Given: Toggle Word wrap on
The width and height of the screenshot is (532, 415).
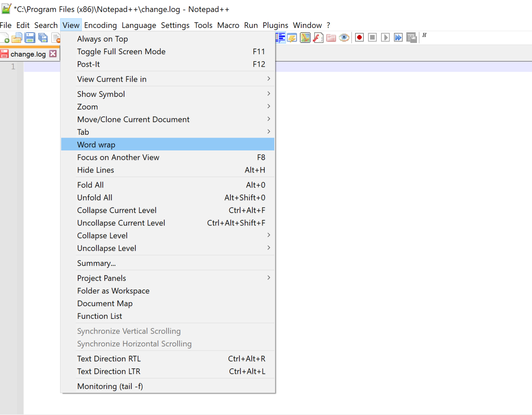Looking at the screenshot, I should click(x=96, y=145).
